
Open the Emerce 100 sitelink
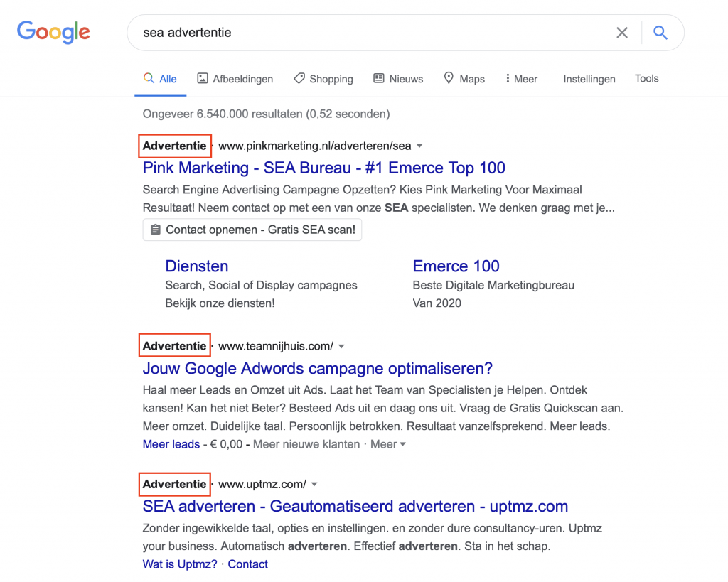pyautogui.click(x=456, y=266)
